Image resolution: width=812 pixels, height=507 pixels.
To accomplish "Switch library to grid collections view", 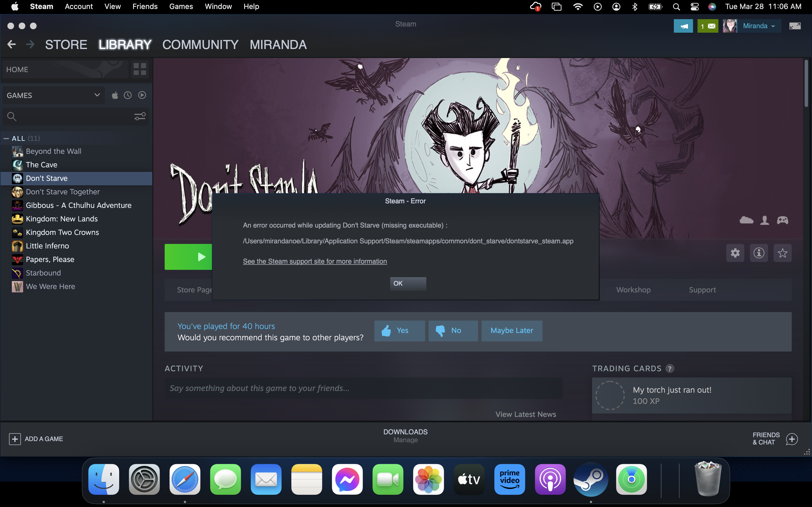I will coord(140,69).
